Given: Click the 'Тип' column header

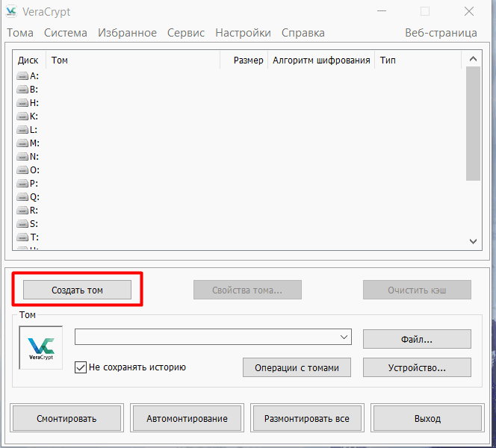Looking at the screenshot, I should coord(418,60).
